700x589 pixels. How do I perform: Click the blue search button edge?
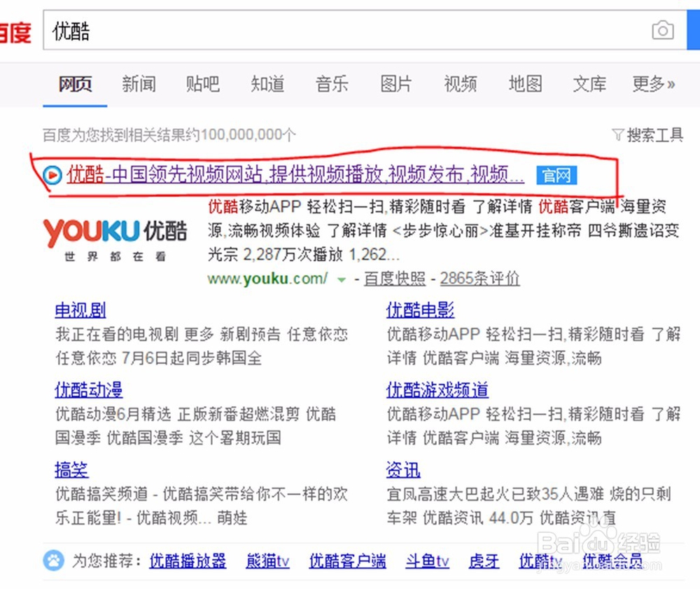[x=693, y=30]
